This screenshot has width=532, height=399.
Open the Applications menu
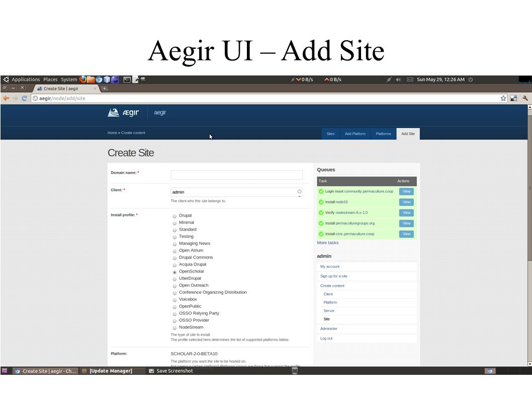click(x=26, y=79)
